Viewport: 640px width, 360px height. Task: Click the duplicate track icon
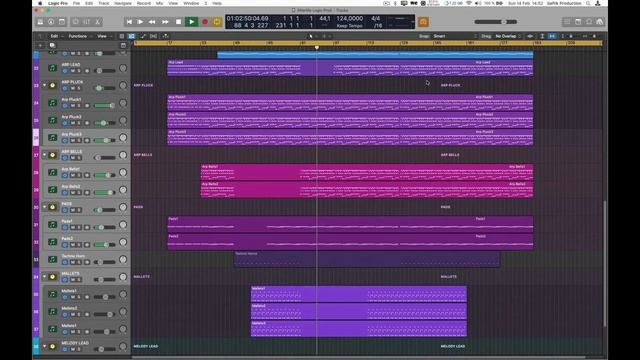tap(52, 45)
